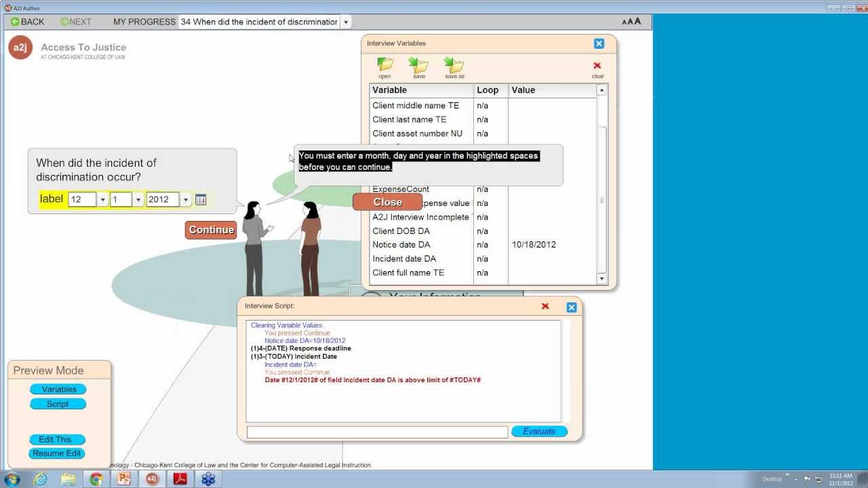Screen dimensions: 868x488
Task: Open PowerPoint from the taskbar
Action: (124, 479)
